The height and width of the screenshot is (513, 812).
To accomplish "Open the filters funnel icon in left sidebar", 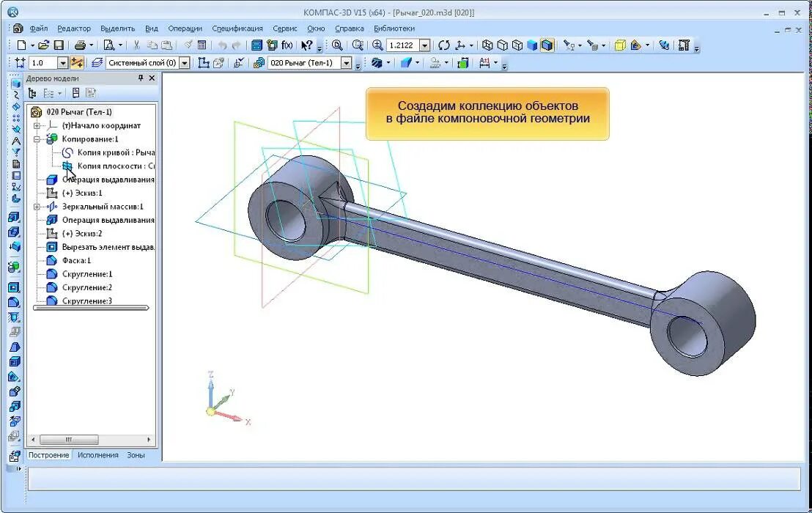I will pos(16,152).
